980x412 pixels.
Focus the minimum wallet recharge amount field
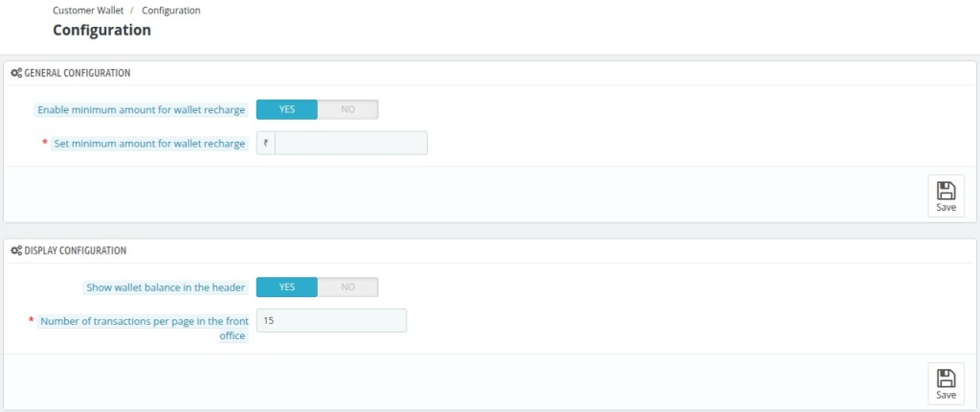(x=351, y=143)
